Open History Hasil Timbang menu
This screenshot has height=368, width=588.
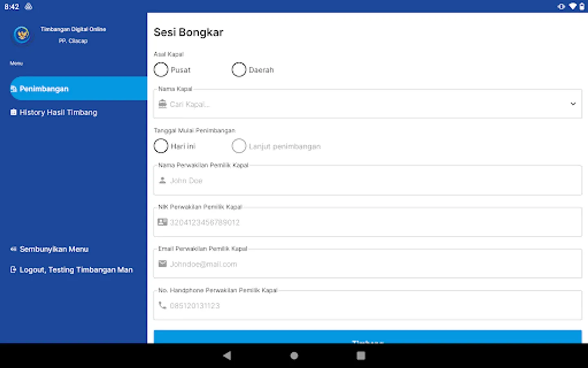point(54,112)
